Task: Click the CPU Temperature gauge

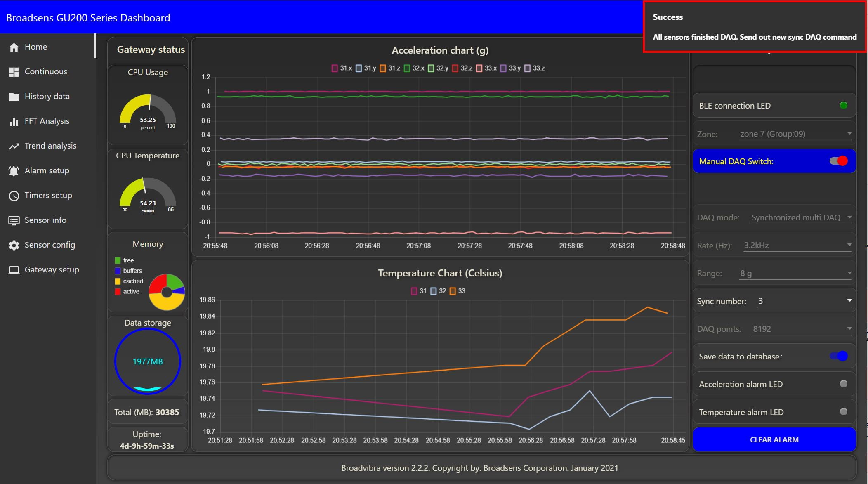Action: coord(148,195)
